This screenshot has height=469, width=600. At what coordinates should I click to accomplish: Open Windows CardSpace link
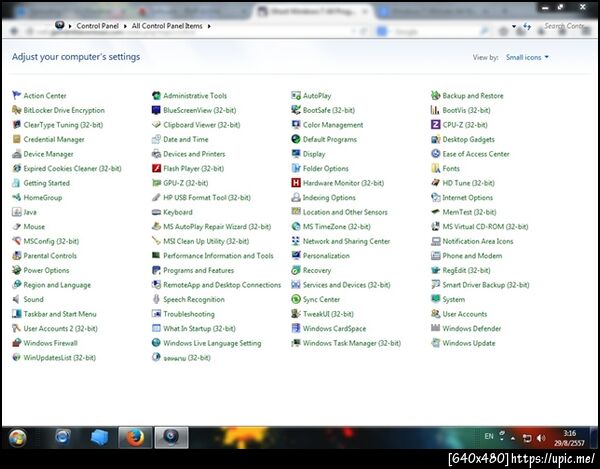[334, 328]
